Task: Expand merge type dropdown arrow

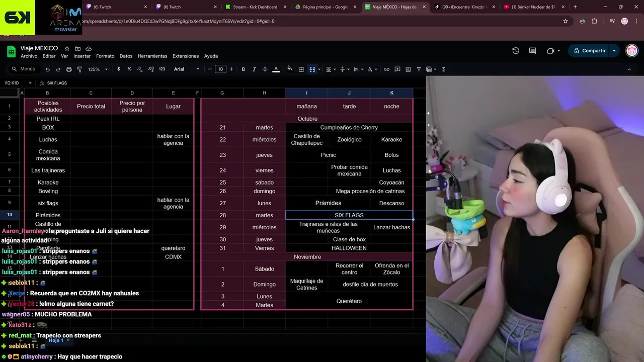Action: (x=319, y=69)
